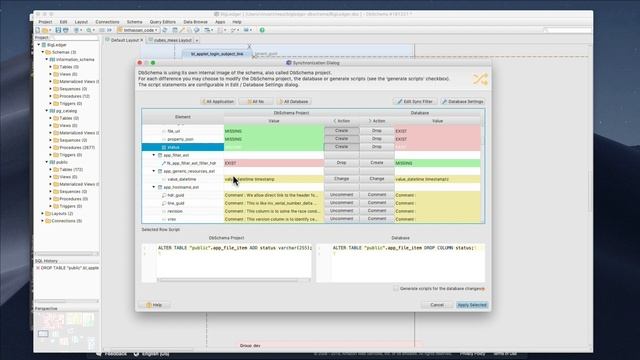
Task: Click the table icon of the app_filter_ext row
Action: (160, 155)
